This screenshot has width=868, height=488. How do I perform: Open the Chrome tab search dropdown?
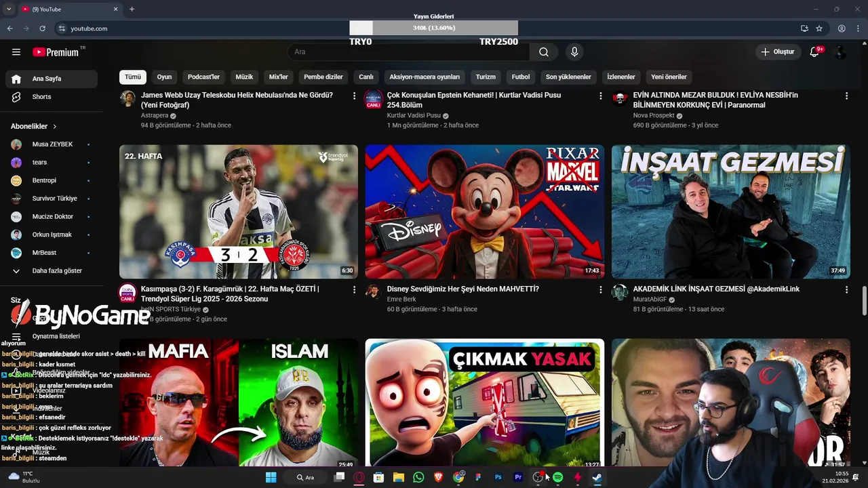tap(9, 9)
